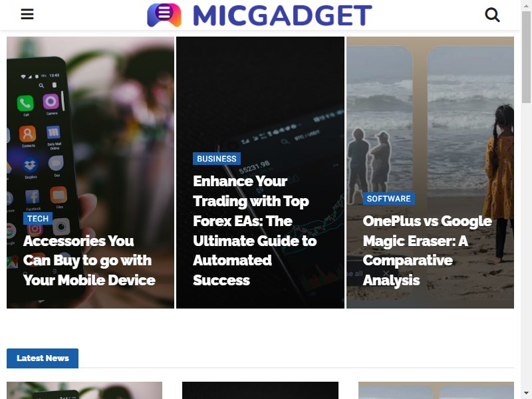Open OnePlus vs Google Magic Eraser article
This screenshot has width=532, height=399.
pos(427,251)
